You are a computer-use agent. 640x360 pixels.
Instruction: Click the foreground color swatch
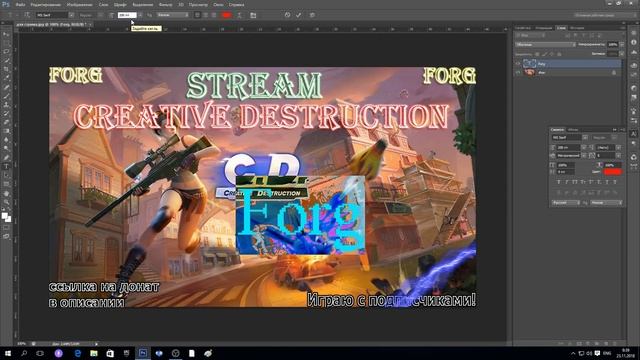(4, 216)
